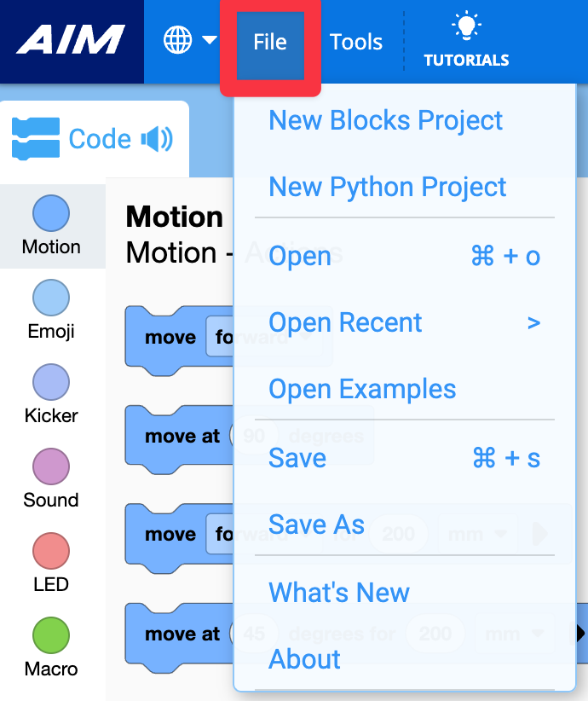This screenshot has width=588, height=701.
Task: Click the green Macro color circle
Action: (x=50, y=634)
